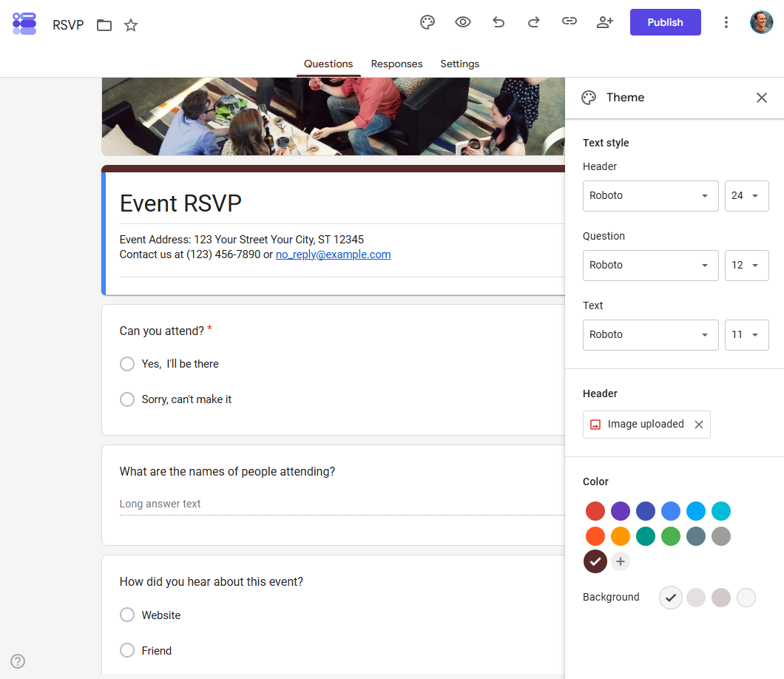
Task: Close the Theme panel
Action: click(762, 98)
